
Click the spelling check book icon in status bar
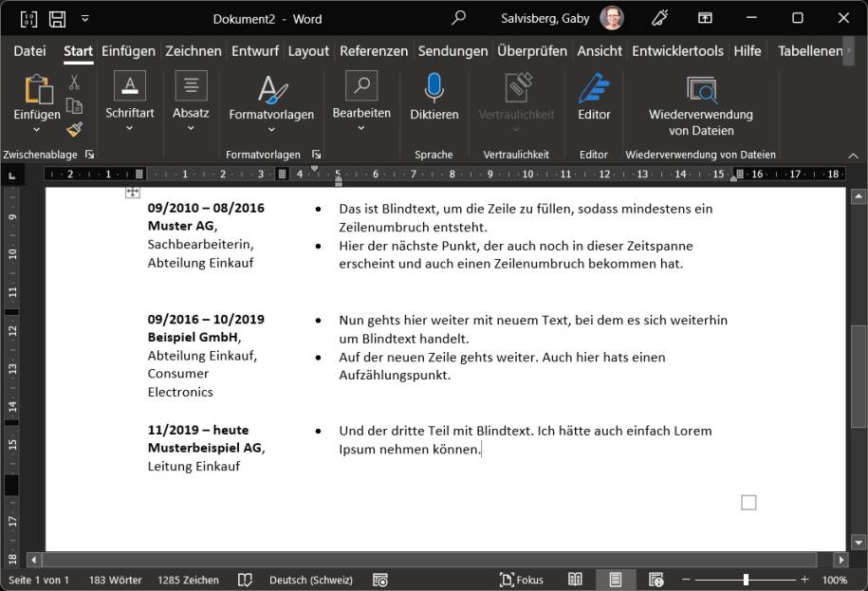click(245, 580)
